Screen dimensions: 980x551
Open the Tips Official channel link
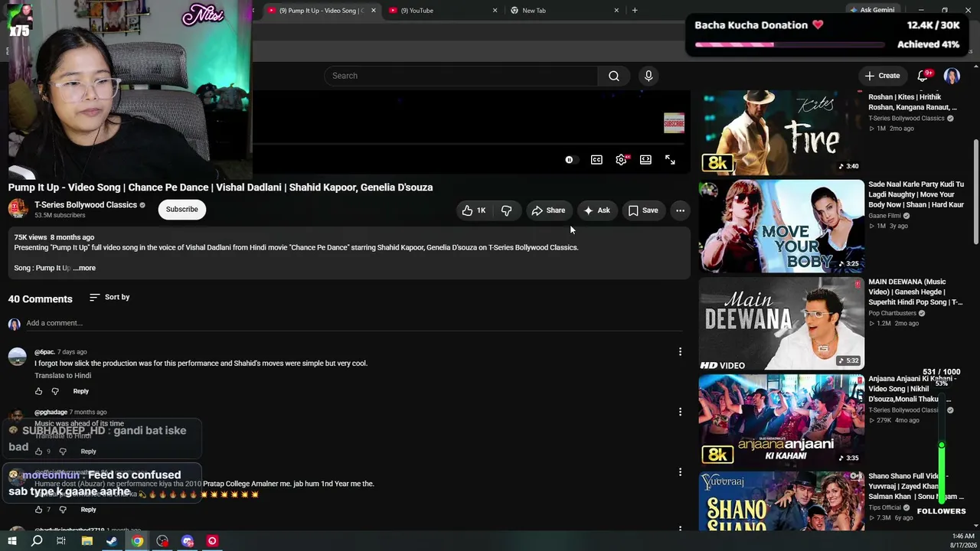884,507
